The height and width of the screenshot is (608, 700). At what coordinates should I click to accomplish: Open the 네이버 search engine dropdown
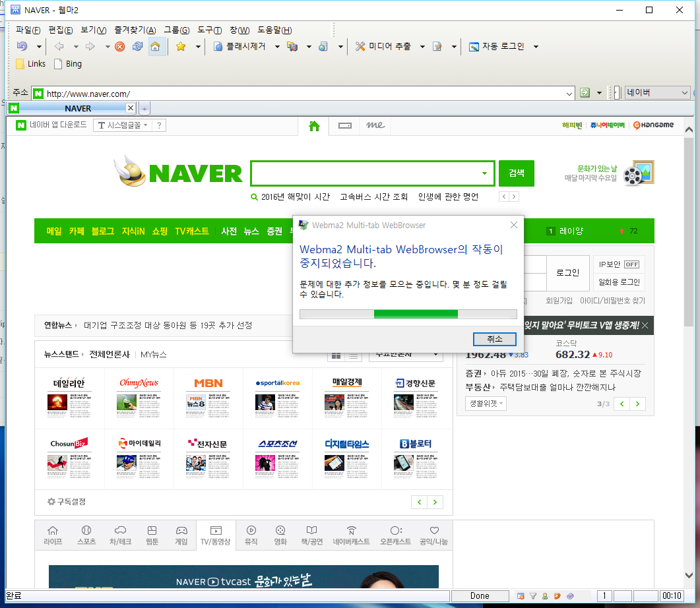[x=684, y=93]
